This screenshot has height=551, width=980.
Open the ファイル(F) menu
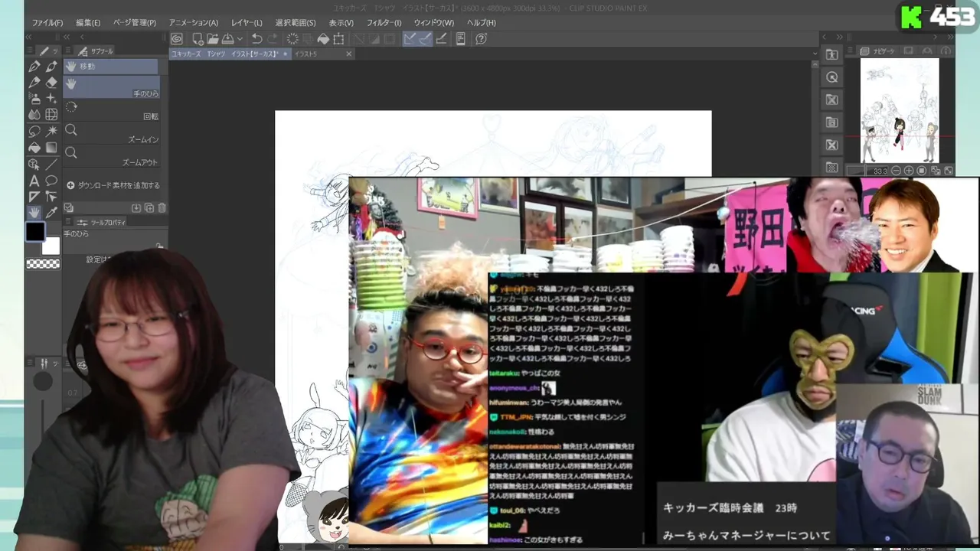coord(47,23)
